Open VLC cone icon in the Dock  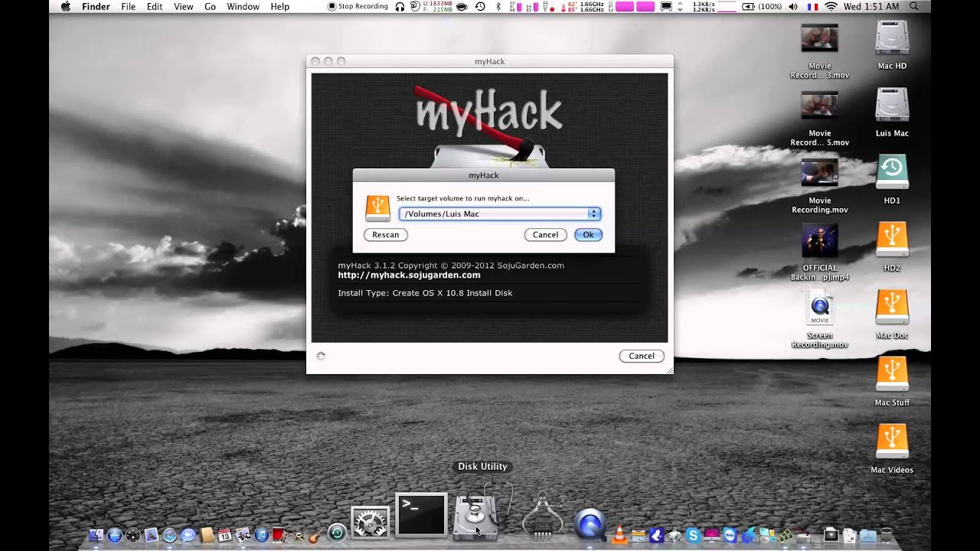click(x=619, y=534)
